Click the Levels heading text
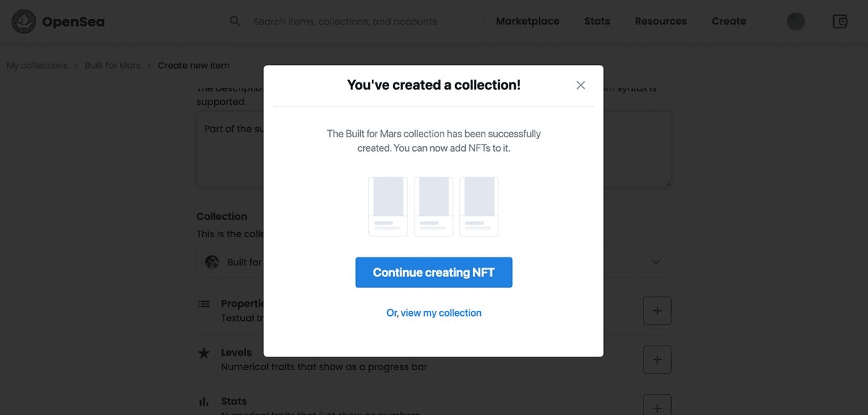Screen dimensions: 868x415 point(237,353)
